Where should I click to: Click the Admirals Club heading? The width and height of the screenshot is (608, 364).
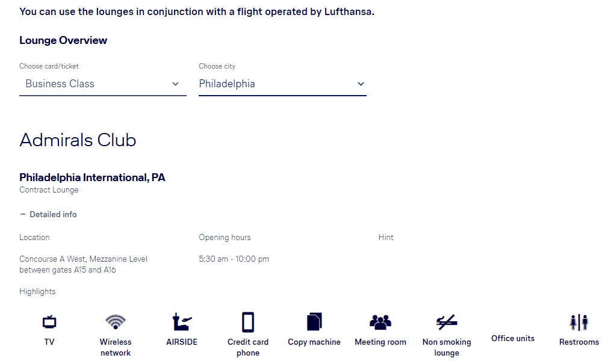pyautogui.click(x=78, y=140)
